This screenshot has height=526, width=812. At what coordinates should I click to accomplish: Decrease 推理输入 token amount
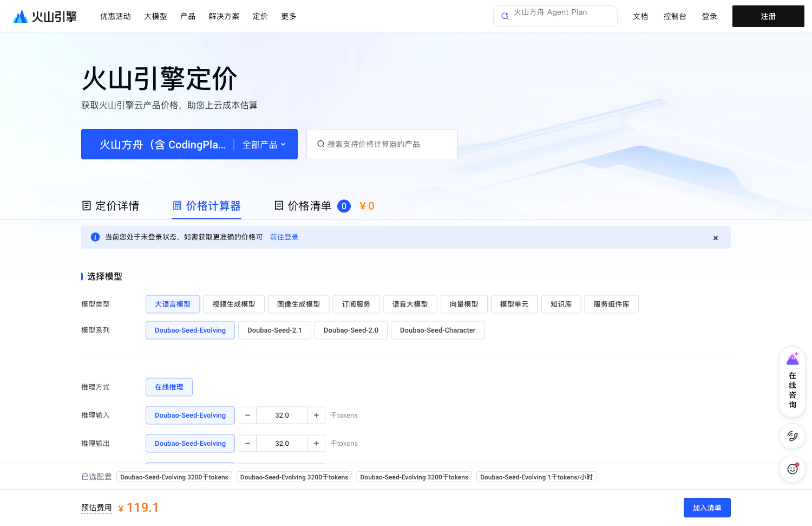(x=247, y=415)
